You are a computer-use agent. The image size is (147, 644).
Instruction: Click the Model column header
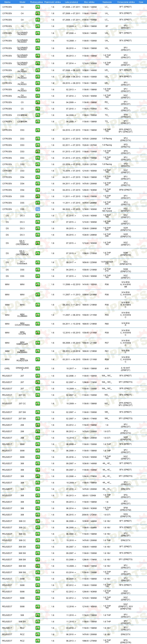[22, 2]
